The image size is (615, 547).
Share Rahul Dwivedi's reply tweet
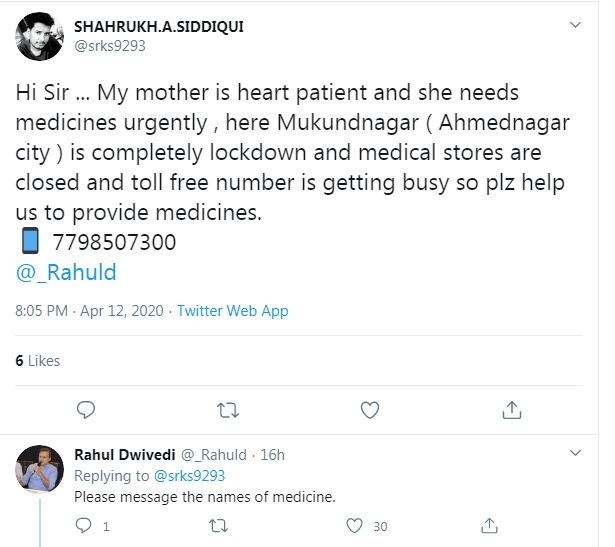click(x=490, y=525)
